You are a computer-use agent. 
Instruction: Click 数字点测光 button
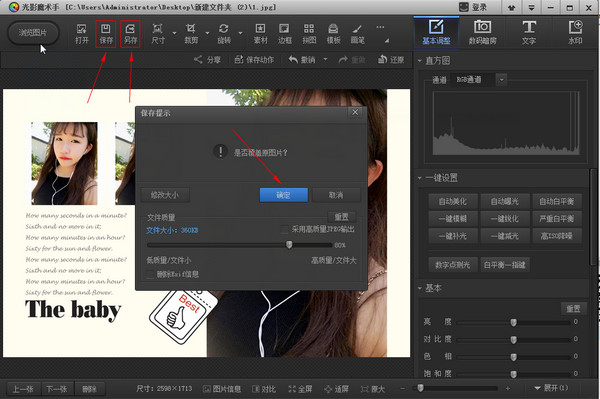pos(453,265)
